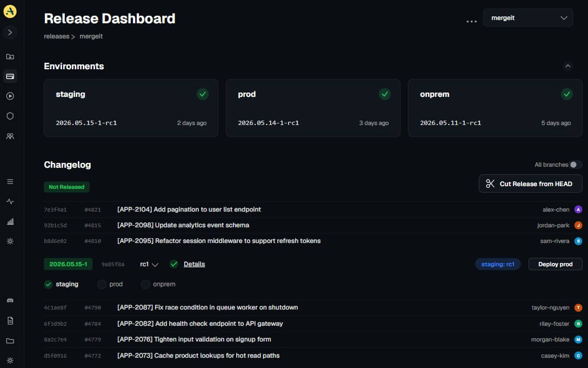The image size is (588, 368).
Task: Click commit hash 9a85f8a
Action: pyautogui.click(x=113, y=264)
